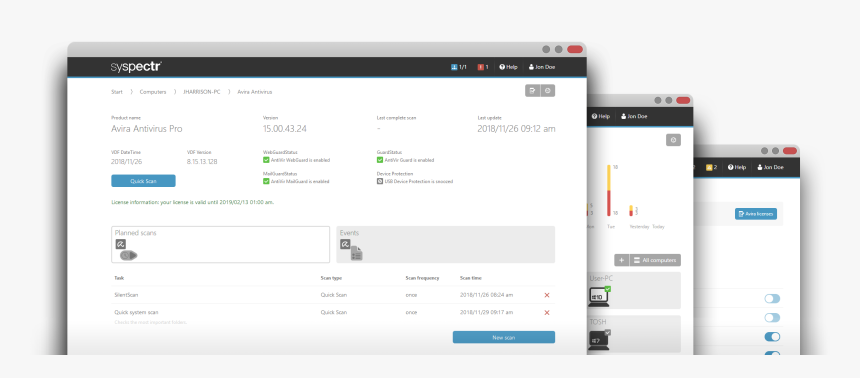This screenshot has height=378, width=860.
Task: Select Avira Antivirus breadcrumb entry
Action: [254, 92]
